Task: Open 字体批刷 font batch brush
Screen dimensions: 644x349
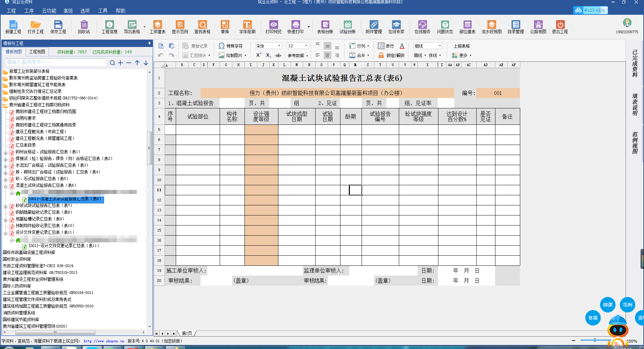Action: 247,27
